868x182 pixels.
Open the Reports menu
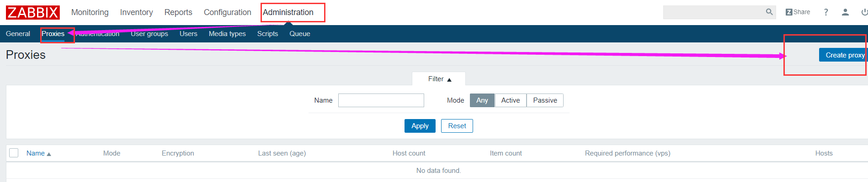tap(178, 12)
